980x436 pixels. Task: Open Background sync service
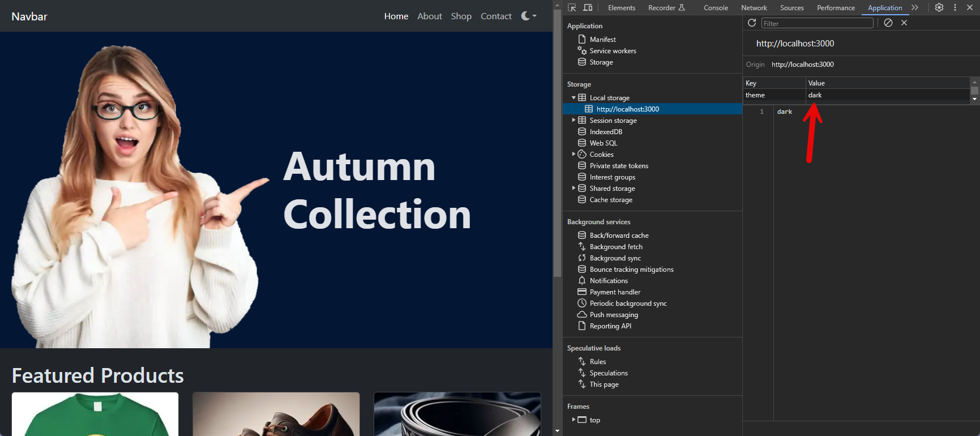pyautogui.click(x=615, y=258)
